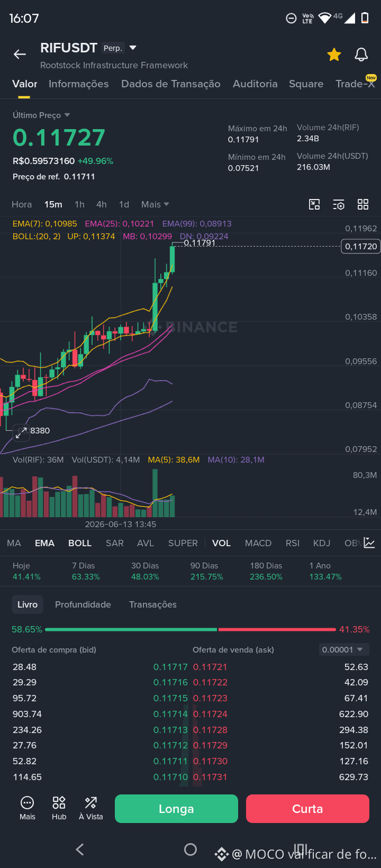Click the EMA(7) 0,10985 legend
381x868 pixels.
tap(44, 223)
